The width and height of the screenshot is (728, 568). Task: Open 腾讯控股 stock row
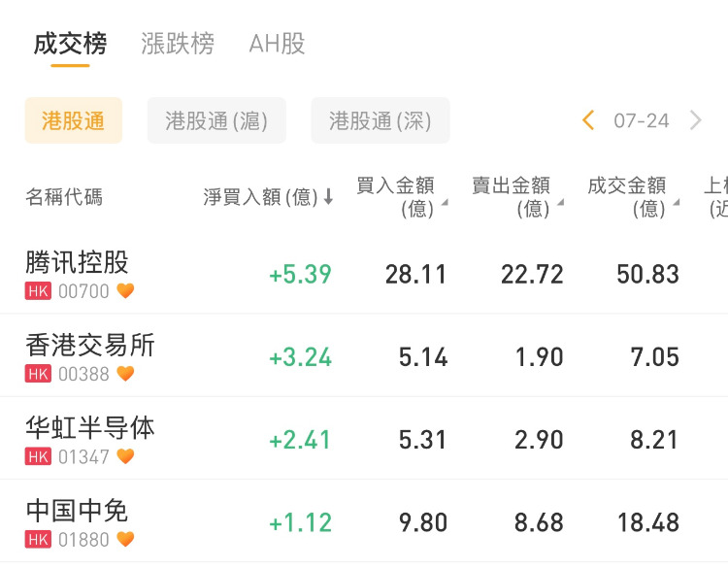pyautogui.click(x=364, y=274)
